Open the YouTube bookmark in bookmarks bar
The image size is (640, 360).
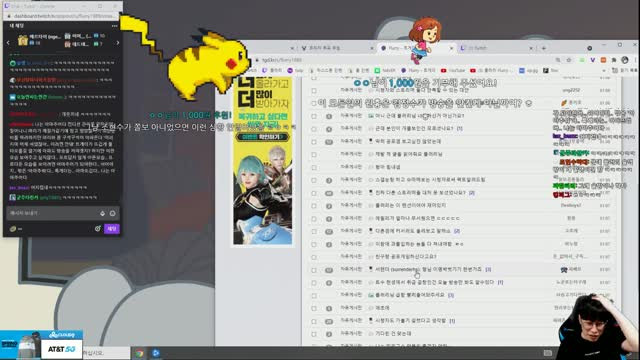coord(453,71)
